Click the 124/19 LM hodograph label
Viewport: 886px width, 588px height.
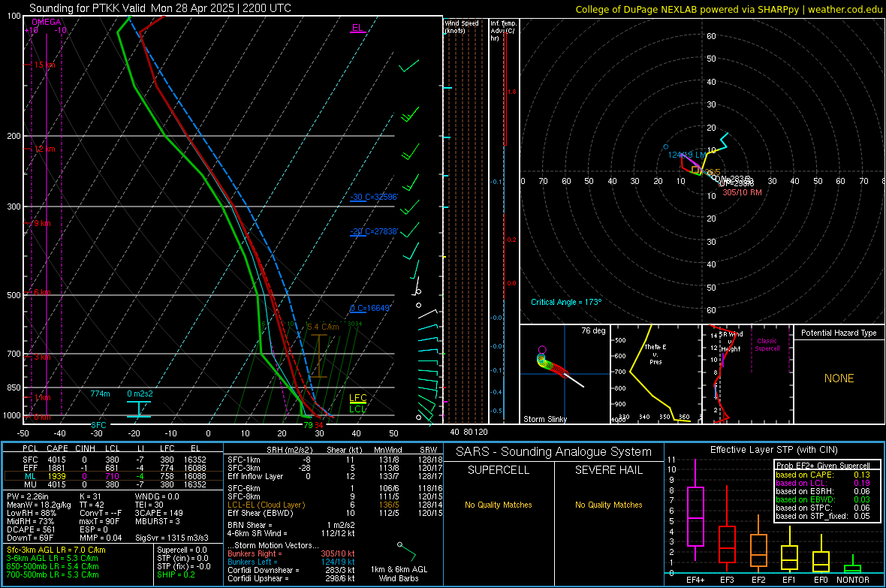pos(687,155)
